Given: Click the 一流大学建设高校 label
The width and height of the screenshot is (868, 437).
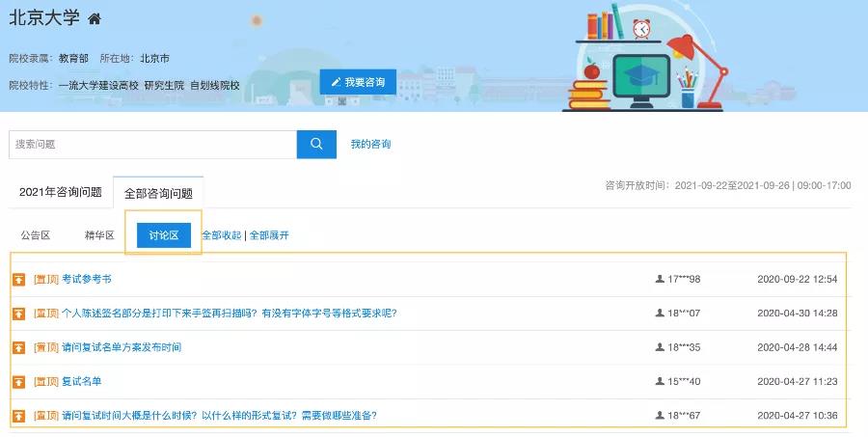Looking at the screenshot, I should point(98,85).
